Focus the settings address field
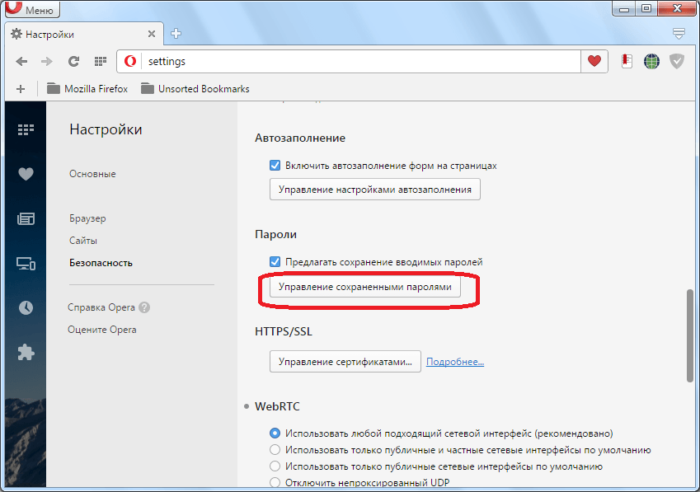 tap(361, 61)
